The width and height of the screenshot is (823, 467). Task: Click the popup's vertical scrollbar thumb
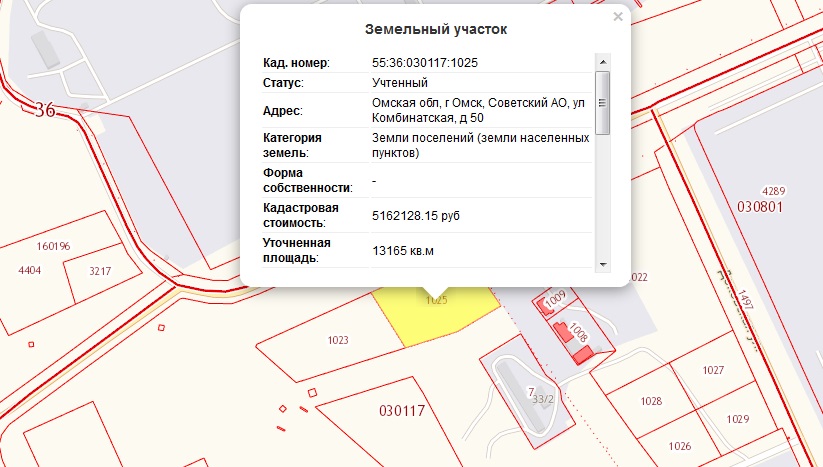click(602, 101)
